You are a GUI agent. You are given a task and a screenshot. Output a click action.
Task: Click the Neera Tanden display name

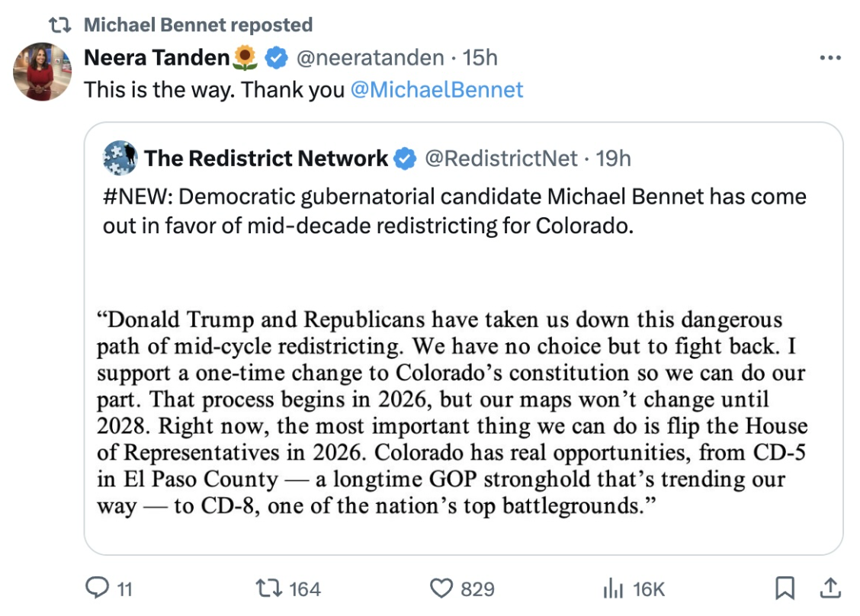click(157, 57)
